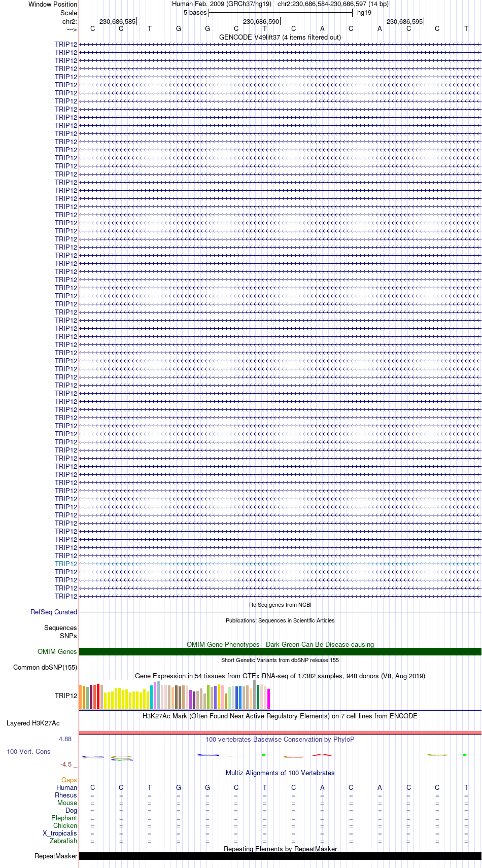
Task: Select the Zebrafish alignment row label
Action: pos(63,841)
